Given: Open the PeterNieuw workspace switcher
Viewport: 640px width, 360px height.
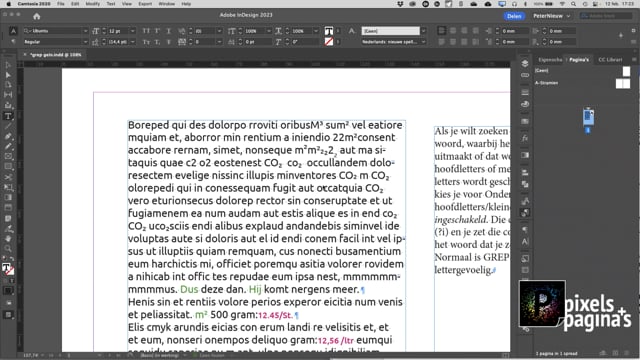Looking at the screenshot, I should 551,16.
